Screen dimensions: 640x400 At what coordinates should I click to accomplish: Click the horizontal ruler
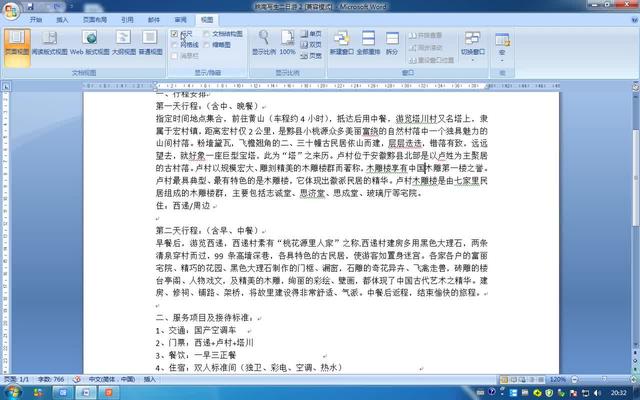coord(322,86)
